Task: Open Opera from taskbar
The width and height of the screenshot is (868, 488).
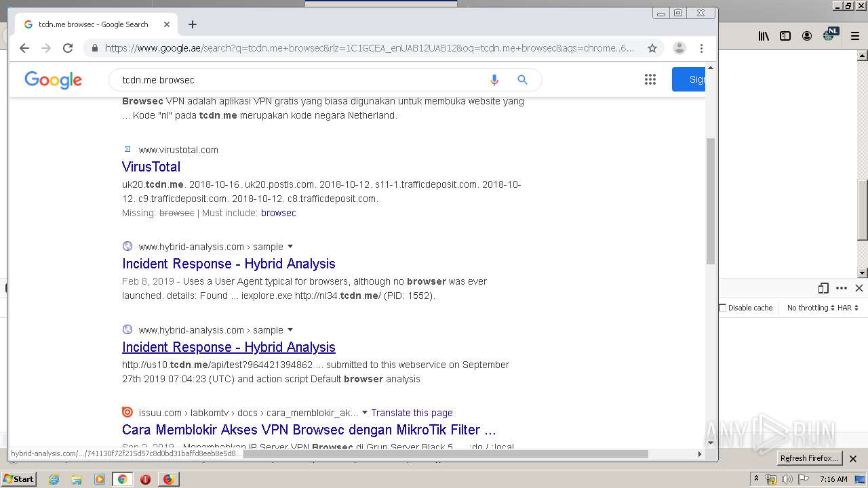Action: (145, 479)
